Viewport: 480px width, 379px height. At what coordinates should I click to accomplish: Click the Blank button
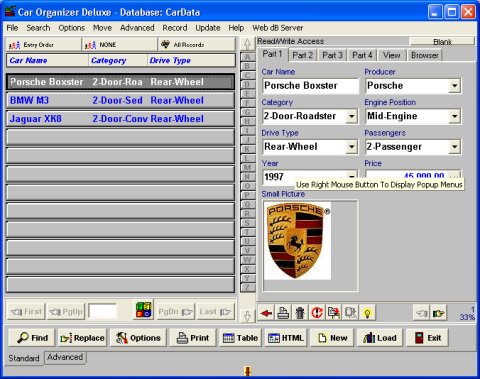442,42
